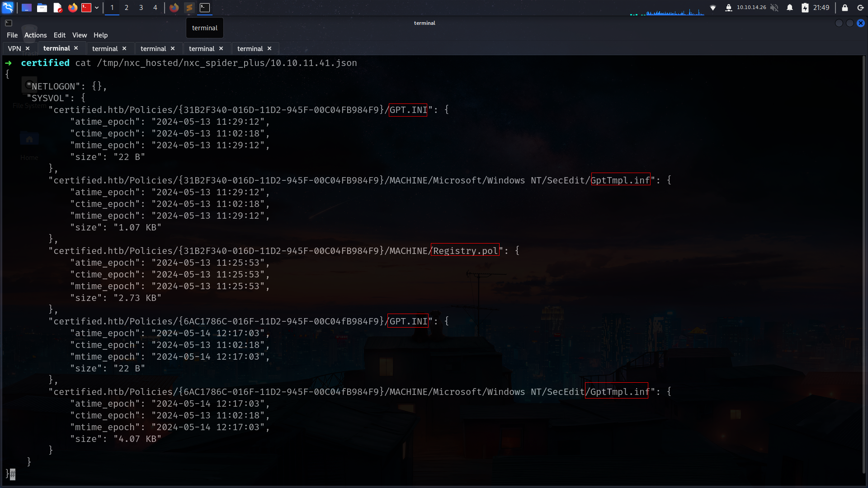The height and width of the screenshot is (488, 868).
Task: Click the show desktop panel icon
Action: tap(27, 8)
